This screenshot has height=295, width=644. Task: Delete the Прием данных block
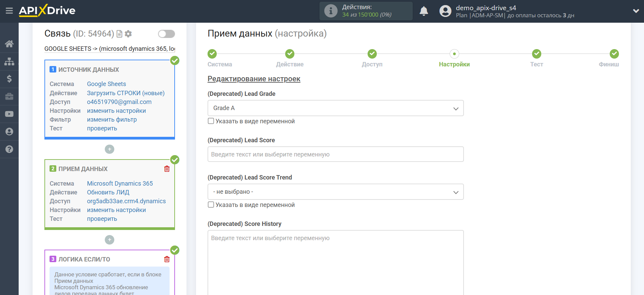click(x=167, y=169)
